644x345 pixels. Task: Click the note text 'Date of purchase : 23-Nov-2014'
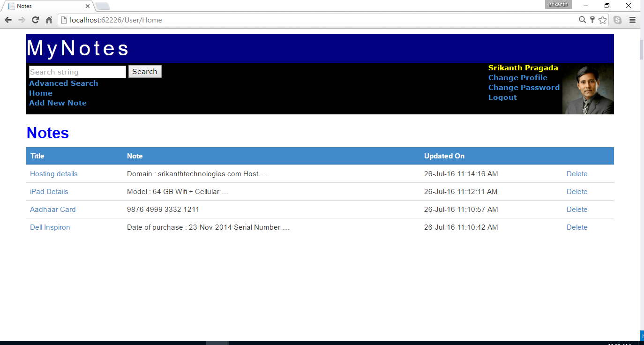tap(208, 227)
